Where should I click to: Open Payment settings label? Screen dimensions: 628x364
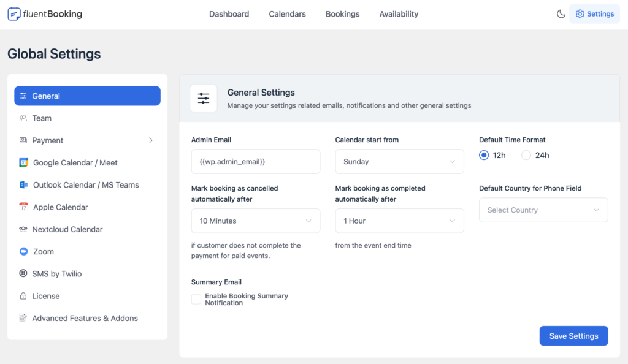[x=48, y=140]
